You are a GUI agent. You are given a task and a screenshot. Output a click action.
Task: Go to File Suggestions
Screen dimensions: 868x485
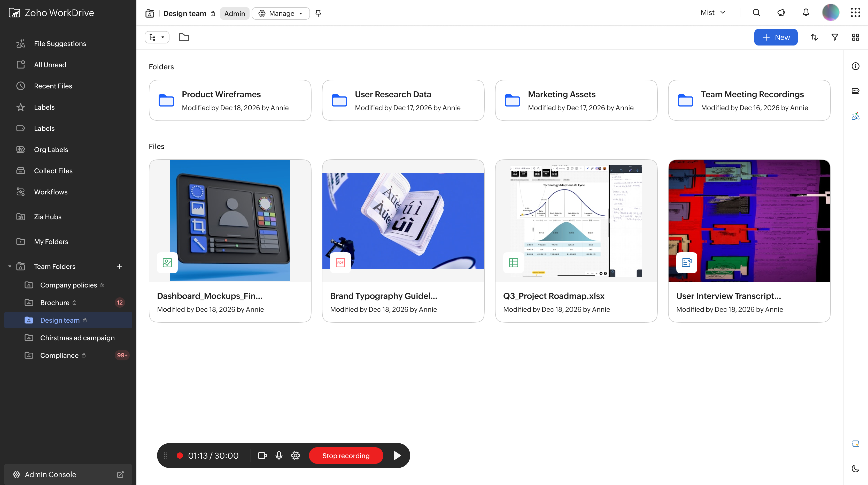pos(68,43)
